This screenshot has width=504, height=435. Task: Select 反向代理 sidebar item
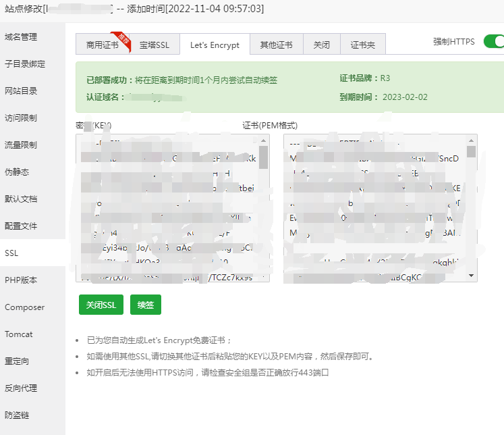[x=21, y=388]
